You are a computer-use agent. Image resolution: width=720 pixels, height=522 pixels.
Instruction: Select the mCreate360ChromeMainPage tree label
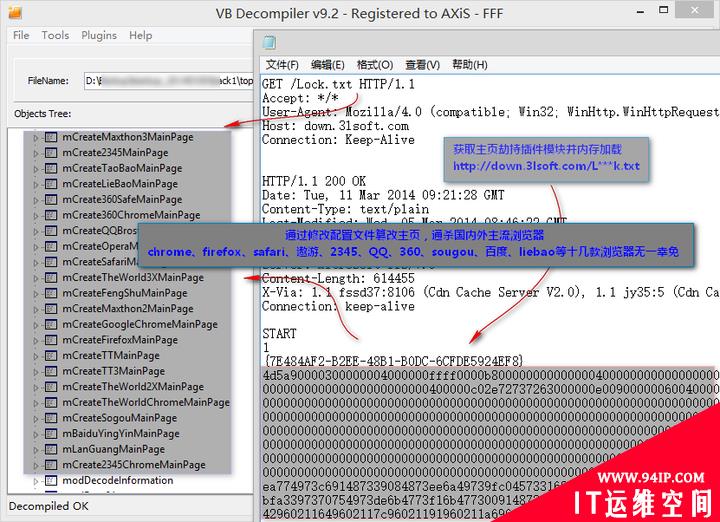click(x=131, y=215)
